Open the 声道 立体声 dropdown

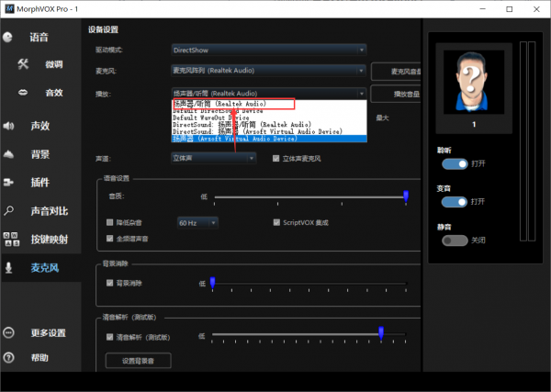214,158
